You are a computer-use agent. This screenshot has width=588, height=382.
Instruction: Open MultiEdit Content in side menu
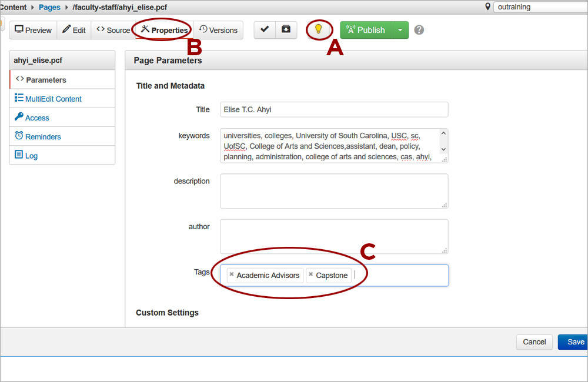(62, 99)
